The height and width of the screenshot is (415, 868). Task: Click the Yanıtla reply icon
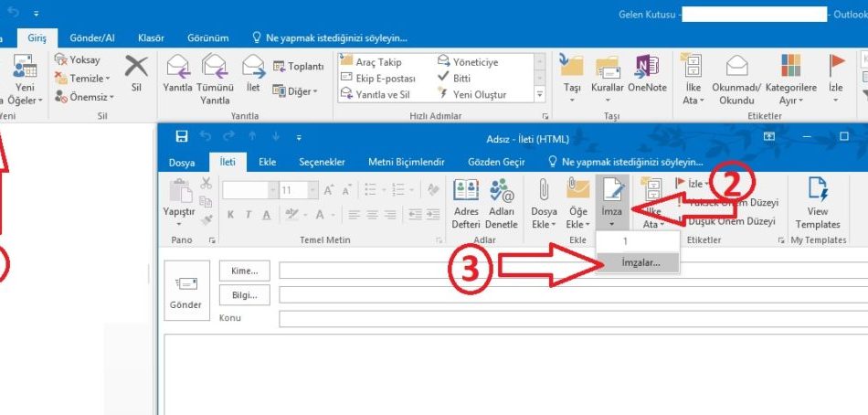[177, 73]
